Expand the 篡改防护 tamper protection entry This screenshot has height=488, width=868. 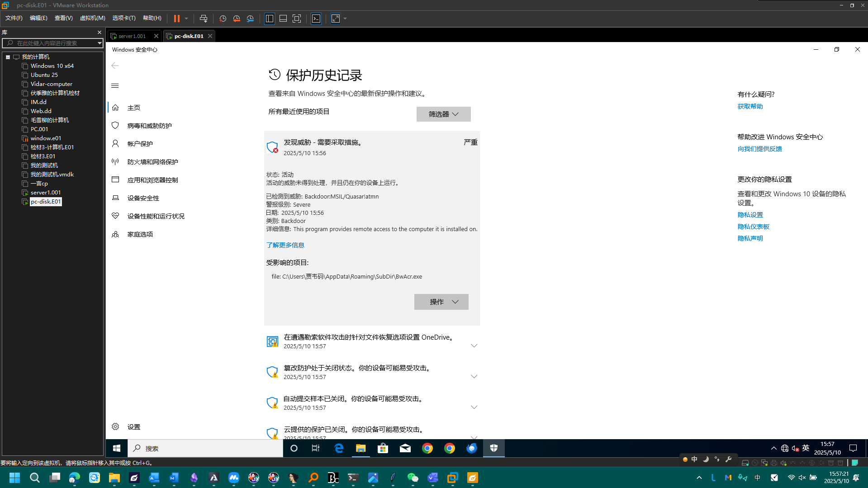click(474, 376)
